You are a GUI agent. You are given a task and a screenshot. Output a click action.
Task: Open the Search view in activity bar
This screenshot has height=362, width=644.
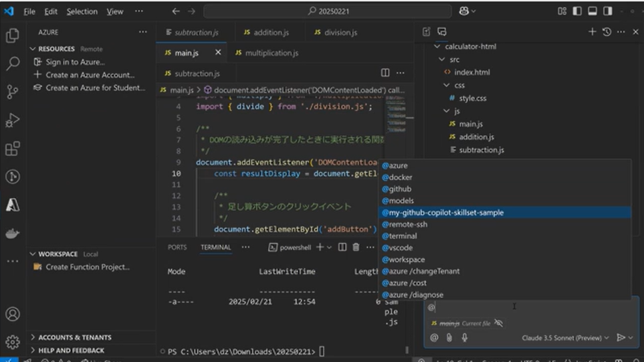point(12,64)
